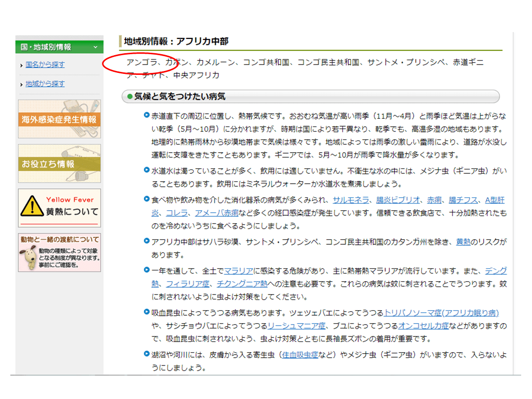Image resolution: width=532 pixels, height=399 pixels.
Task: Open the 海外感染症発生情報 banner
Action: click(x=59, y=119)
